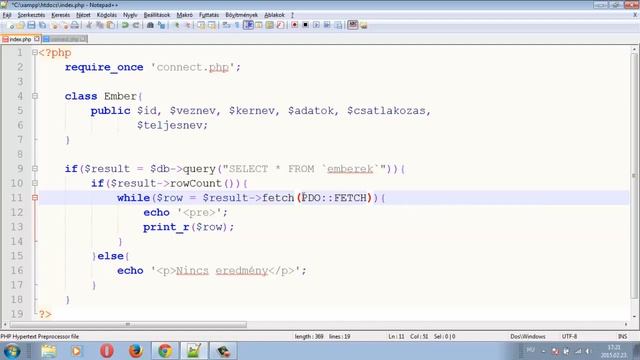640x360 pixels.
Task: Collapse the class Ember fold on line 4
Action: point(35,96)
